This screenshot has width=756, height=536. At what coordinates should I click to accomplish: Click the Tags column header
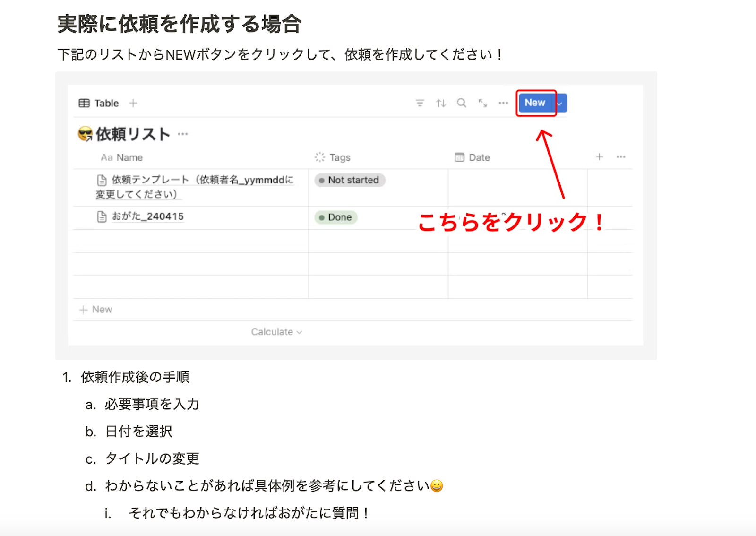[x=333, y=157]
